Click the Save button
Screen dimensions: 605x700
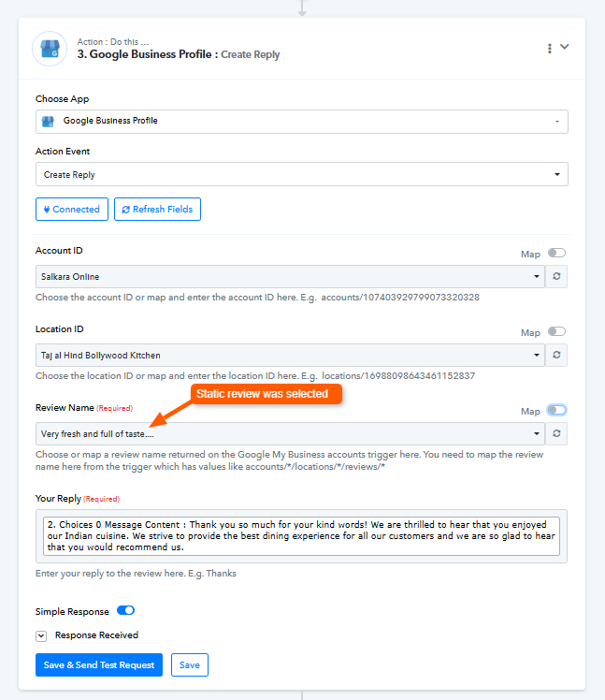pos(189,664)
